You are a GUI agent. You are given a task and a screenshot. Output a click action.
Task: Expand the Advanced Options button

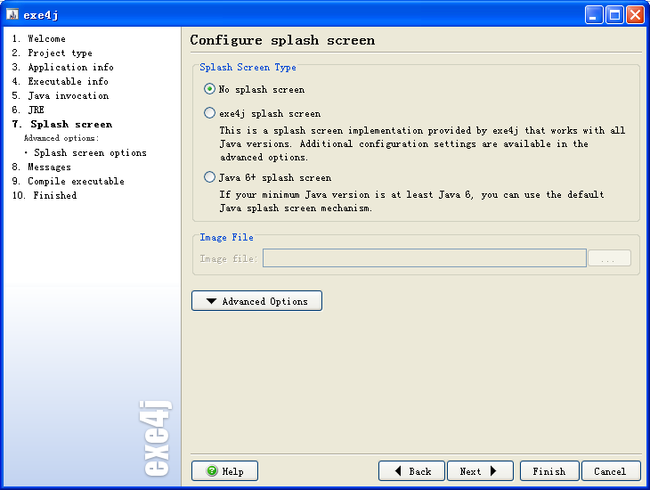[257, 301]
